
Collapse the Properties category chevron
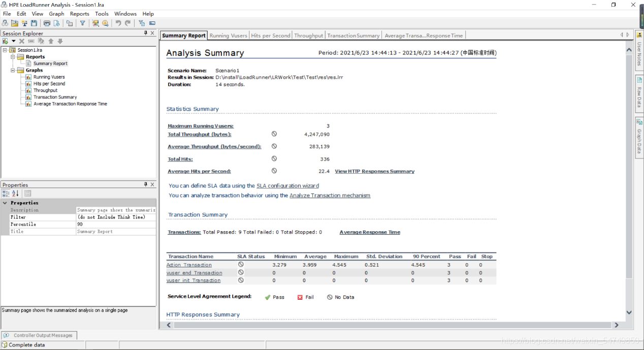pos(5,203)
